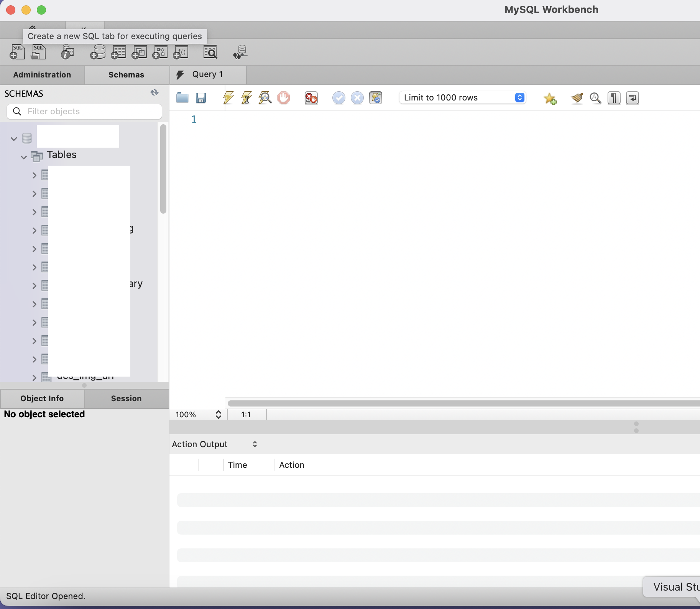
Task: Open a SQL script file in new tab
Action: 38,52
